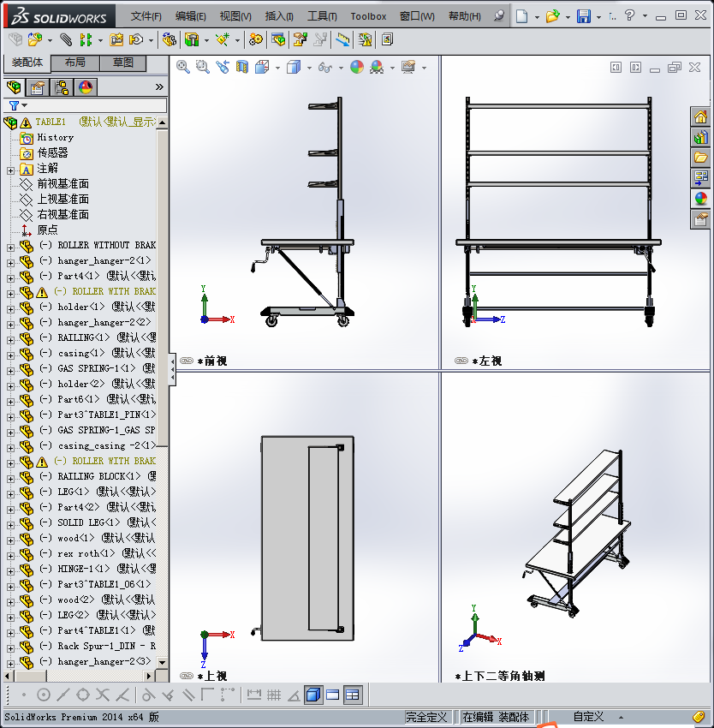Switch to the 布局 tab

tap(74, 63)
